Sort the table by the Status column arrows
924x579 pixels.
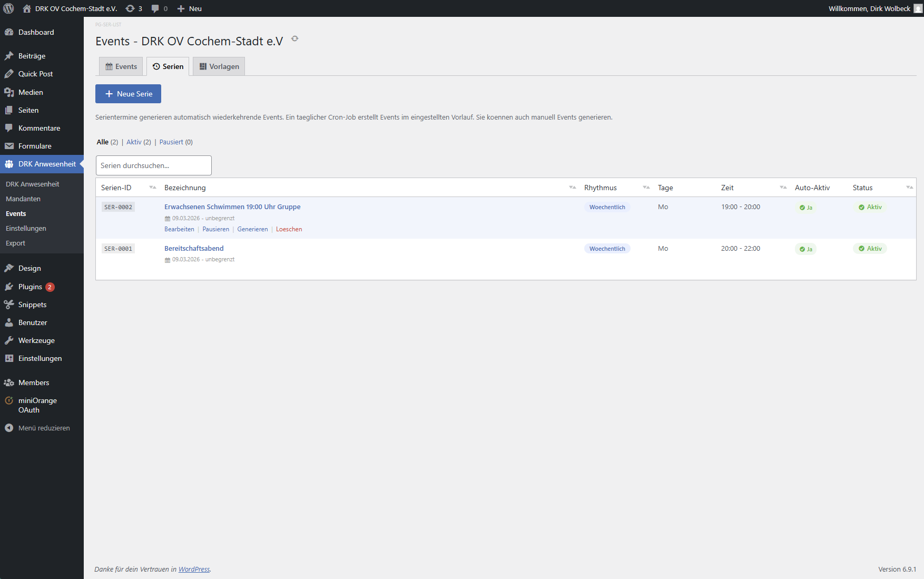[910, 188]
